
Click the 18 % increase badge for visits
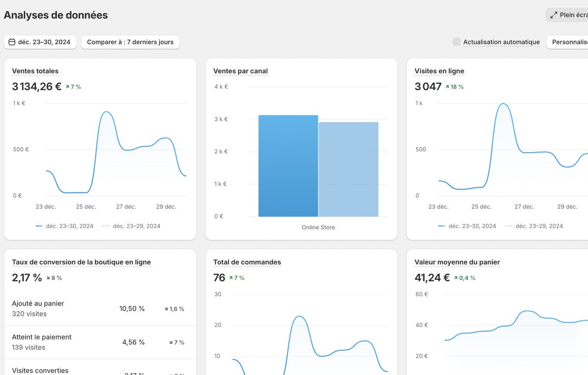tap(454, 87)
